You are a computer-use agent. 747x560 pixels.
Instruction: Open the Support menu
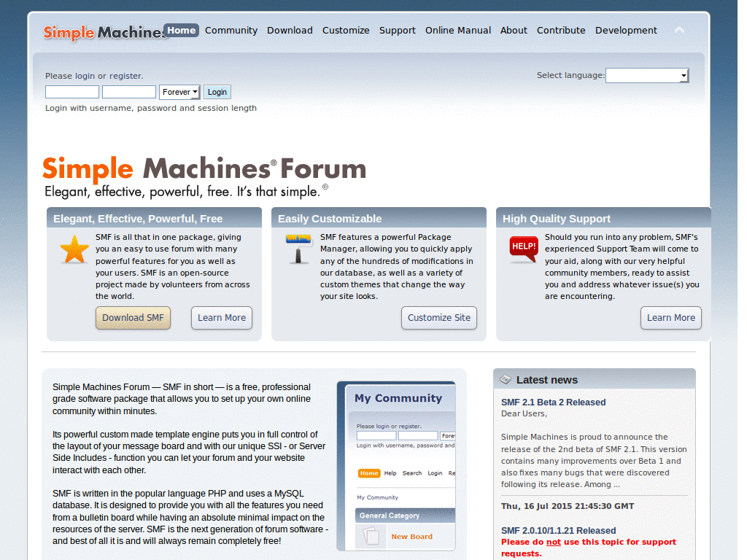coord(398,30)
